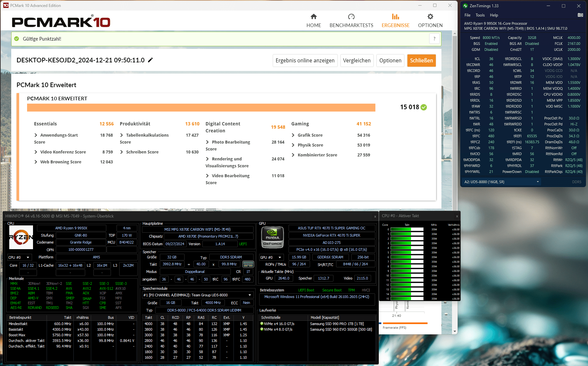This screenshot has height=366, width=588.
Task: Open Ergebnisse bar chart icon
Action: click(396, 17)
